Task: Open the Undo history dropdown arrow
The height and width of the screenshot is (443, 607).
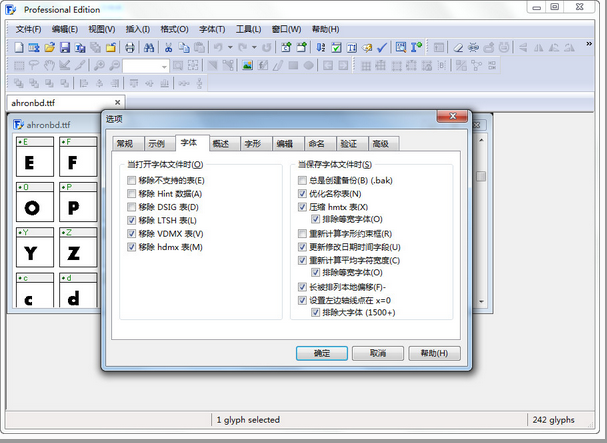Action: click(x=230, y=47)
